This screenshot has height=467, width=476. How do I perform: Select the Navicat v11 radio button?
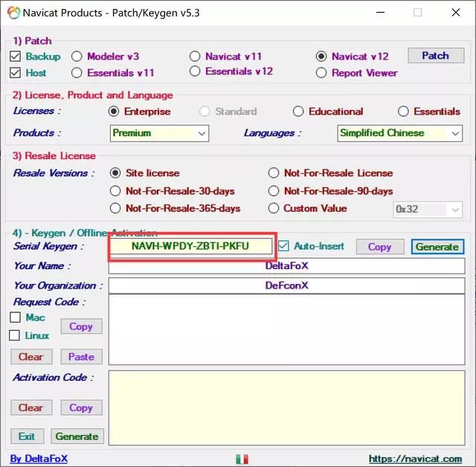pyautogui.click(x=195, y=57)
